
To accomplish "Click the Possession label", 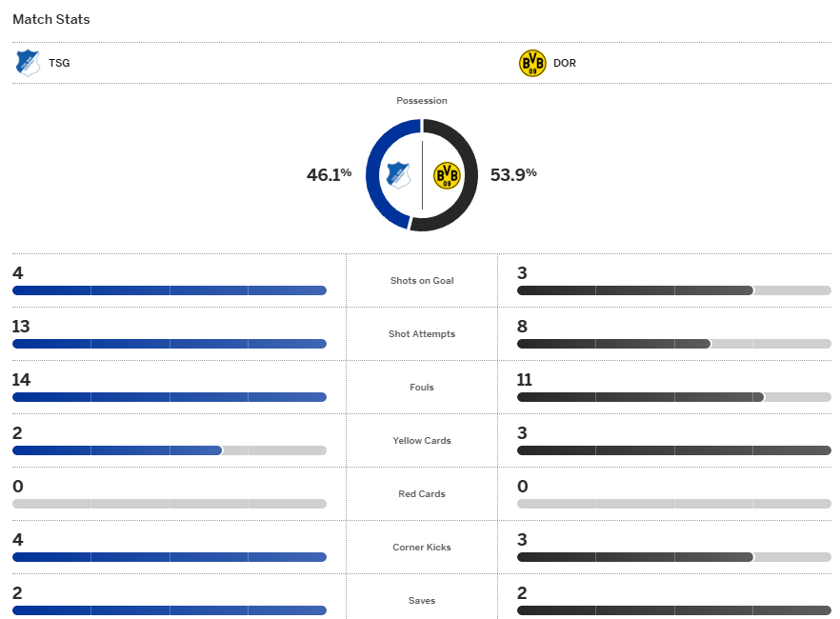I will 422,101.
